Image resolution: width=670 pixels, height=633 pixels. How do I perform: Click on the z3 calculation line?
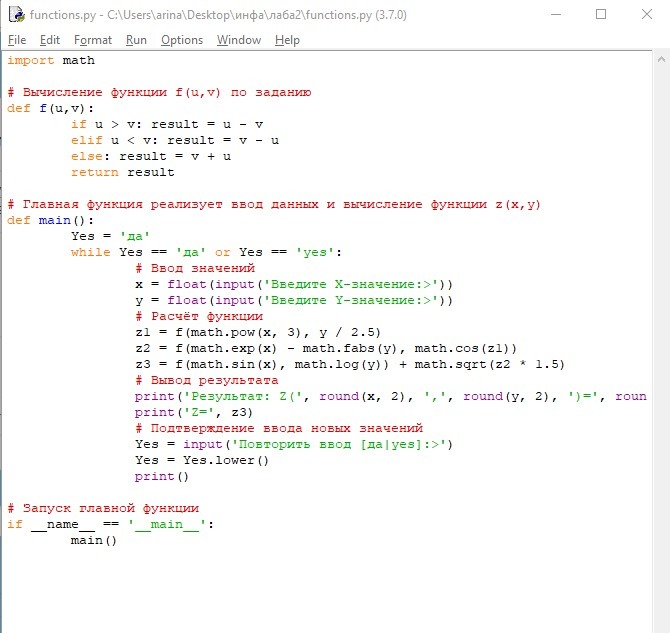tap(350, 365)
